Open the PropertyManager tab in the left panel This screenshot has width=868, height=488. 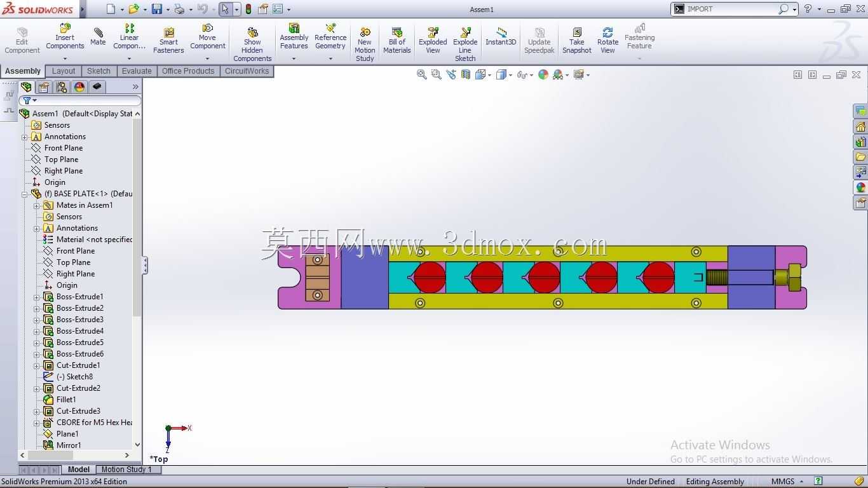pyautogui.click(x=43, y=87)
